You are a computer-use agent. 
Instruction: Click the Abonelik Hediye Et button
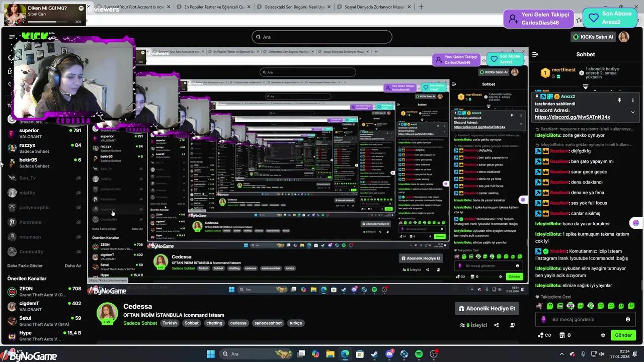click(487, 308)
